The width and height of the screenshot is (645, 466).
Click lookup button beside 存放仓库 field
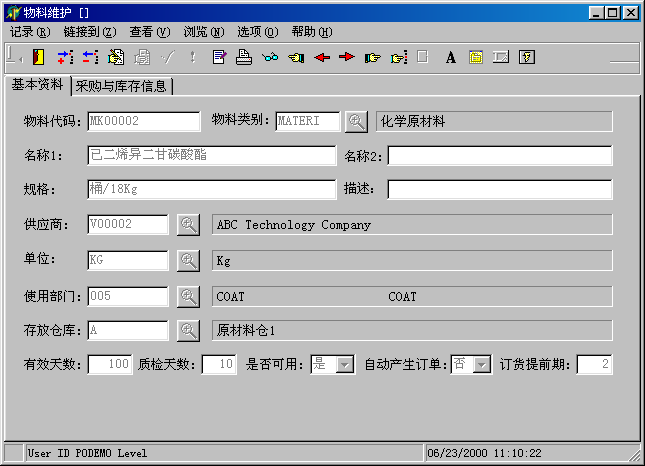click(x=188, y=330)
